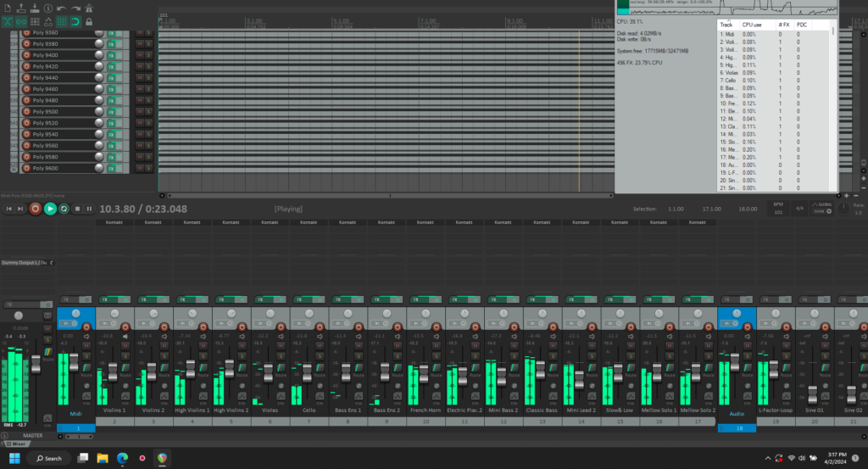The width and height of the screenshot is (868, 469).
Task: Open Kontakt plugin on Violins 1 strip
Action: 114,222
